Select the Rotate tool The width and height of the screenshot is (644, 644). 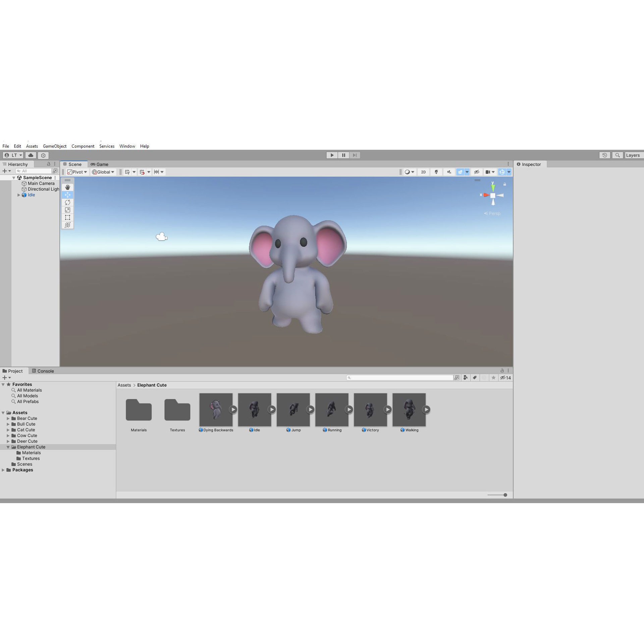coord(67,202)
